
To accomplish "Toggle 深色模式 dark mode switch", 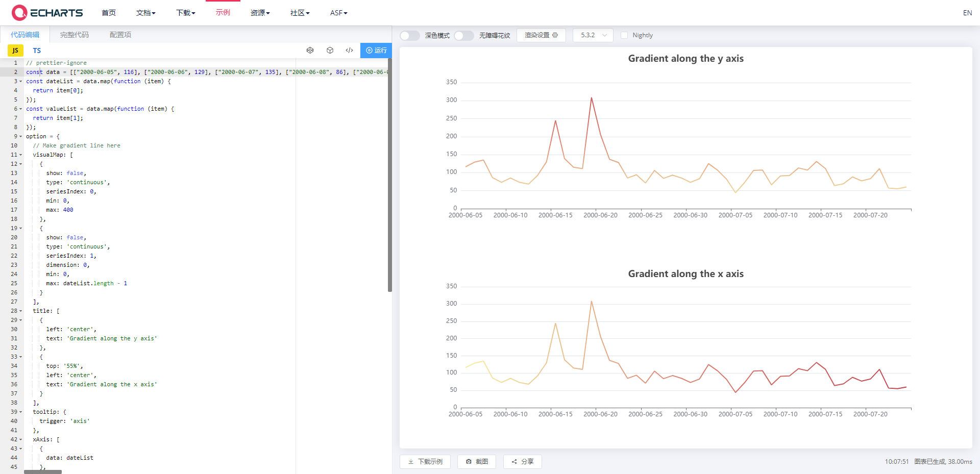I will (x=409, y=35).
